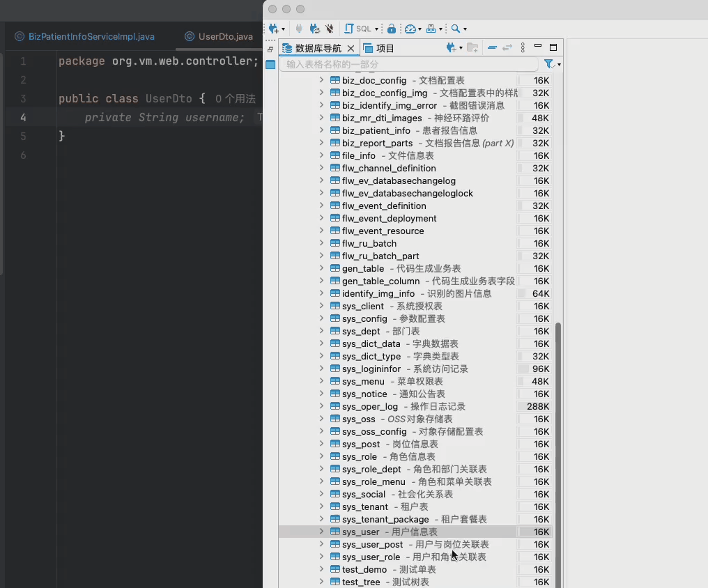
Task: Open the search magnifier dropdown arrow
Action: 465,29
